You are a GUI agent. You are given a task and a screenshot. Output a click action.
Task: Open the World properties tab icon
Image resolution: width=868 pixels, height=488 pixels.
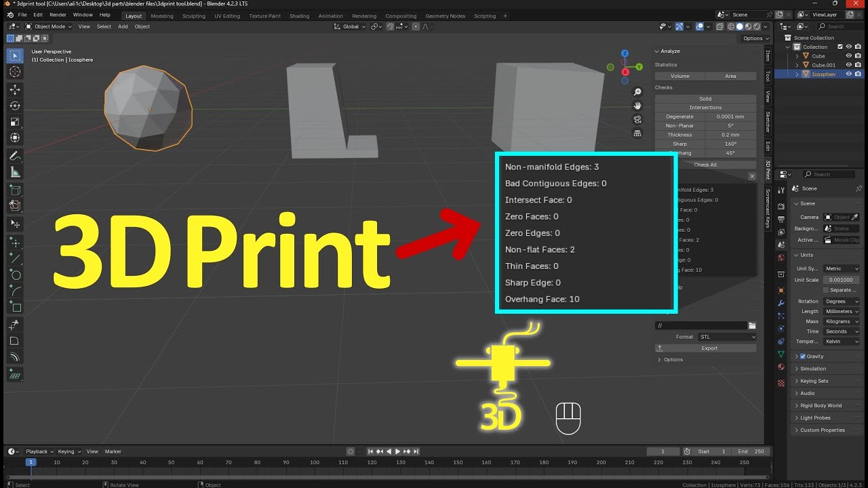[x=781, y=257]
